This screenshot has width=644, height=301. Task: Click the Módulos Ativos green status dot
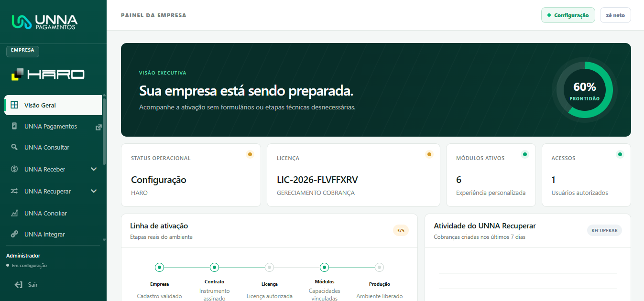(524, 154)
